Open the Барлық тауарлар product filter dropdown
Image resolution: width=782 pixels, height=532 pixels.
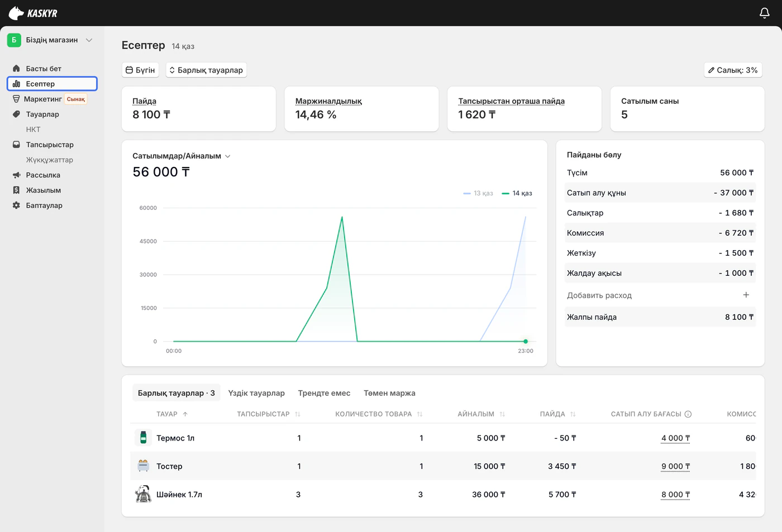coord(206,70)
